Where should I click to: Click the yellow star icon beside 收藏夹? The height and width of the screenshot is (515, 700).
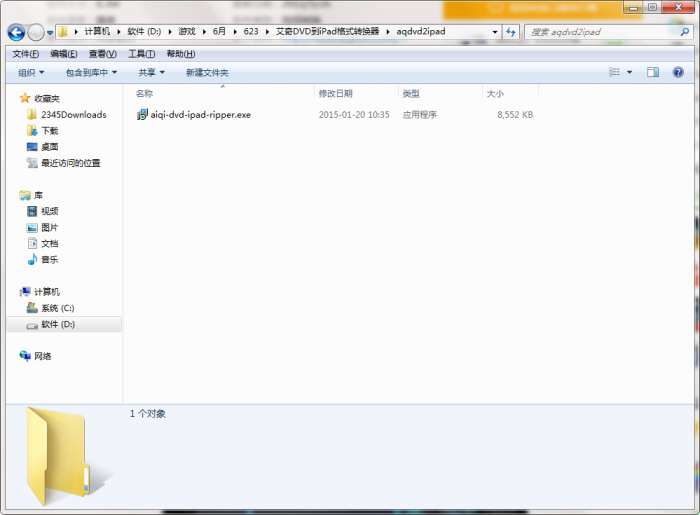pyautogui.click(x=25, y=98)
